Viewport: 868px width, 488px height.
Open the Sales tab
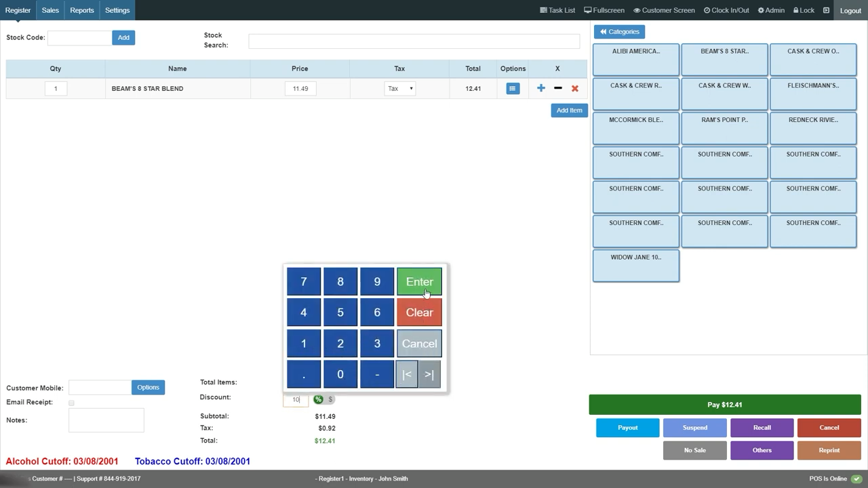point(50,10)
